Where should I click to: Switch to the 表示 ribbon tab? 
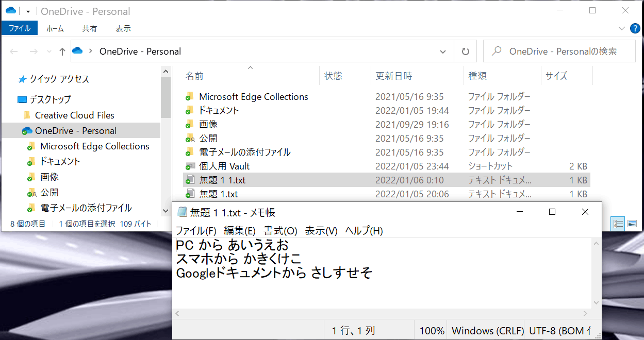point(123,29)
